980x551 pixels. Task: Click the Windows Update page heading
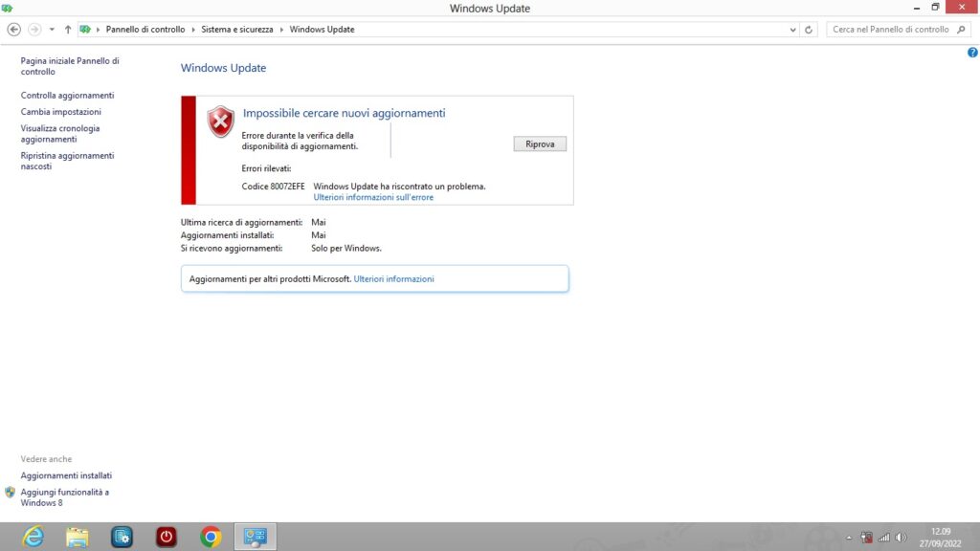click(x=223, y=68)
